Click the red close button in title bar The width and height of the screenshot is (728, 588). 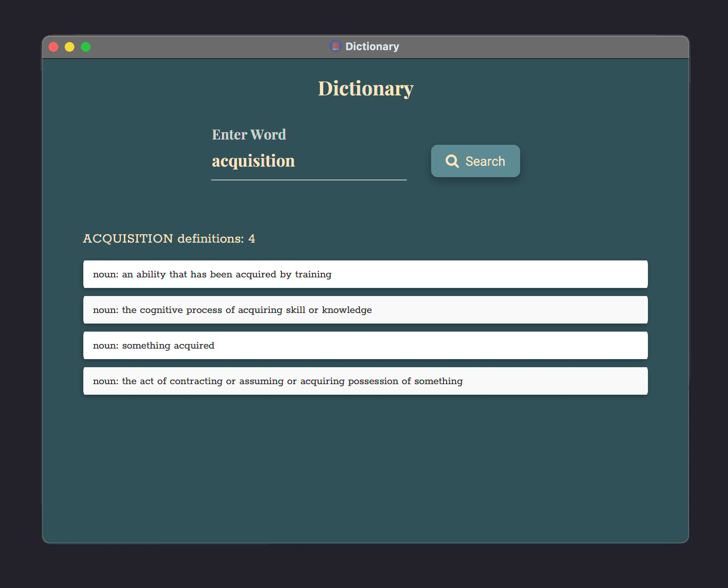point(53,47)
